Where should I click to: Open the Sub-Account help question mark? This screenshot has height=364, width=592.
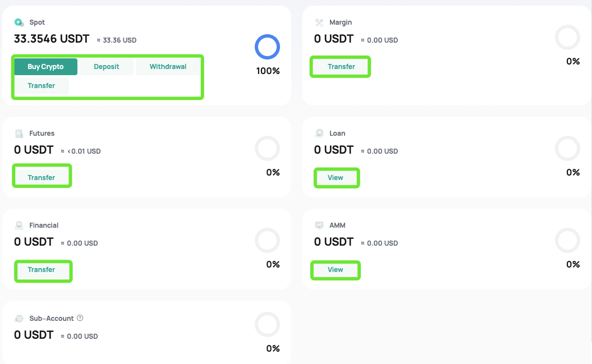click(80, 318)
